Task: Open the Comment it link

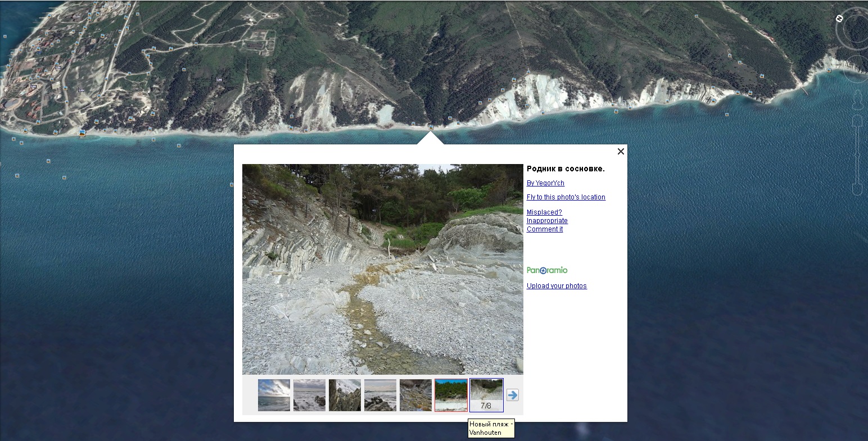Action: click(545, 229)
